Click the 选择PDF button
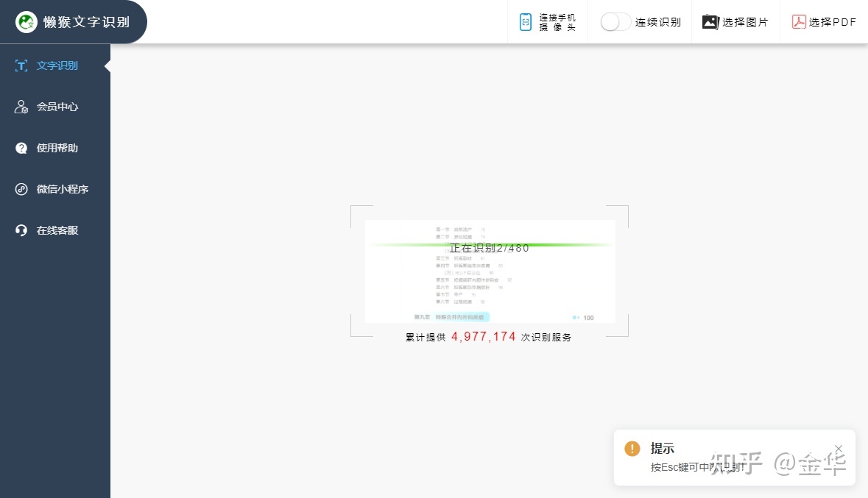The height and width of the screenshot is (498, 868). [824, 22]
